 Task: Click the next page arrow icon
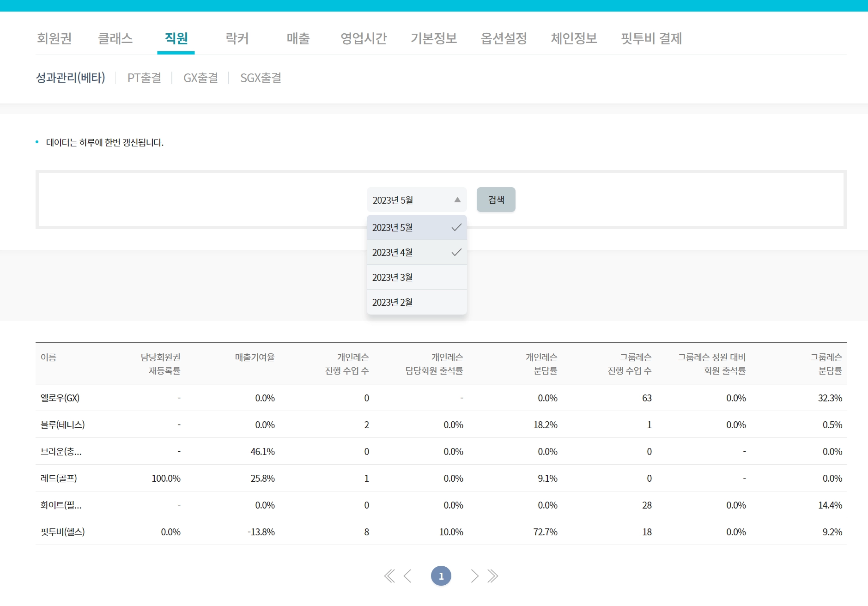[474, 576]
